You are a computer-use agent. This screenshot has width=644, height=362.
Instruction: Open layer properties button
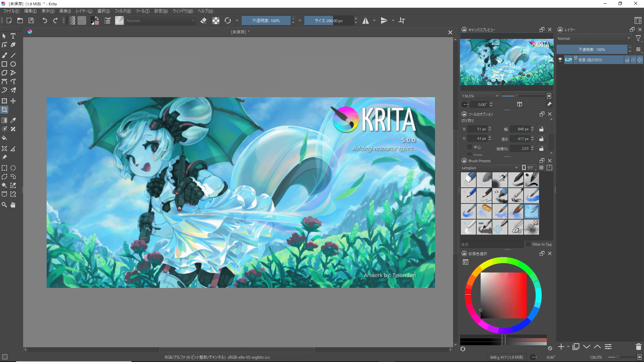pos(608,347)
